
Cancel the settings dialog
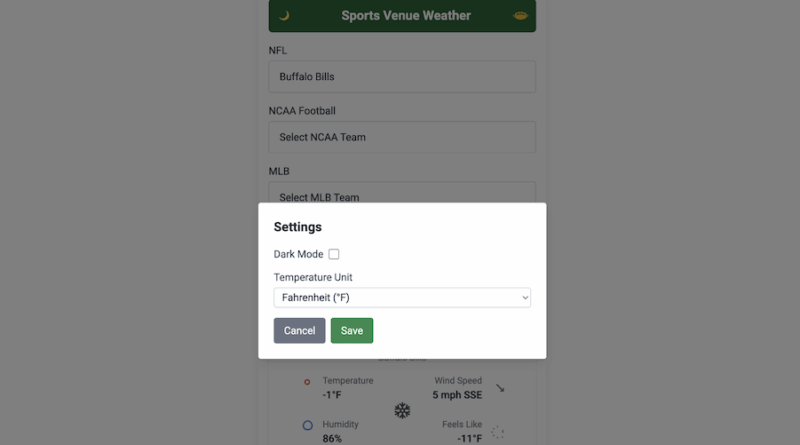[299, 331]
